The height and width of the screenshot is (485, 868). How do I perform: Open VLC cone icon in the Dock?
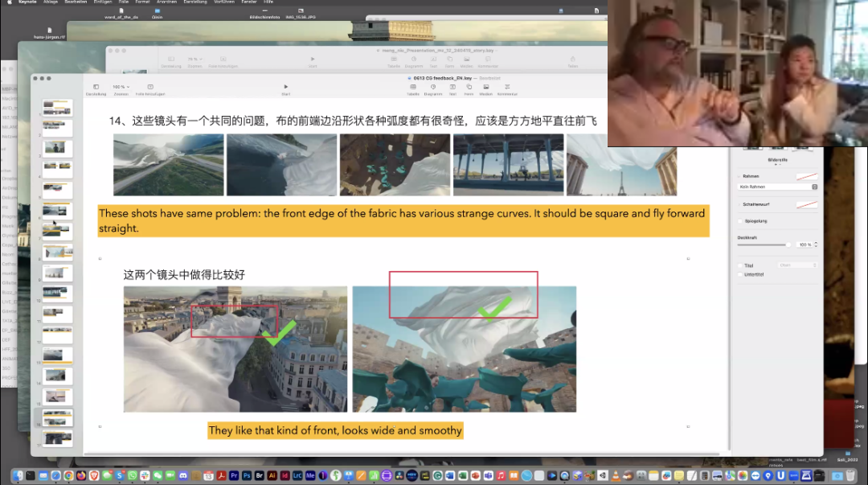coord(616,475)
